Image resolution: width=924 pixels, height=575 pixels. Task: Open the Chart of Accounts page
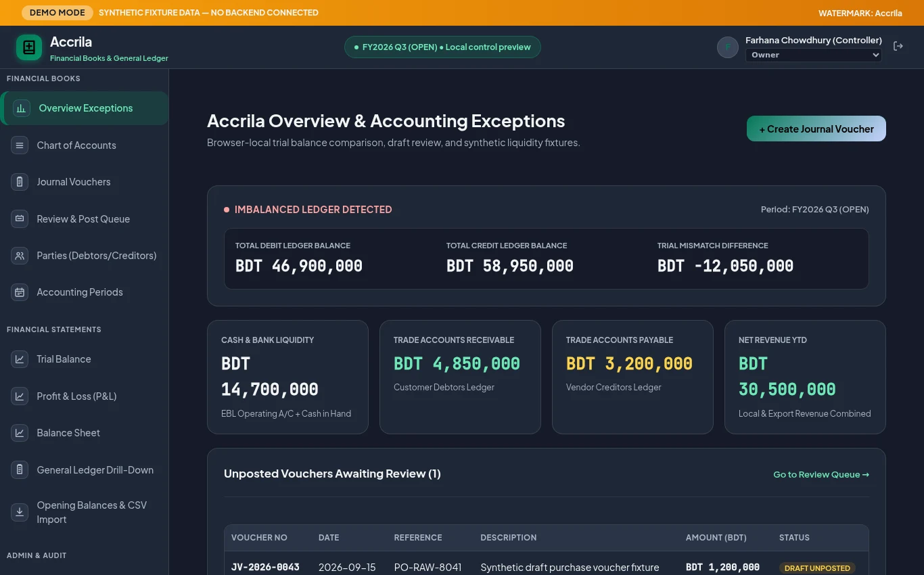(x=85, y=145)
